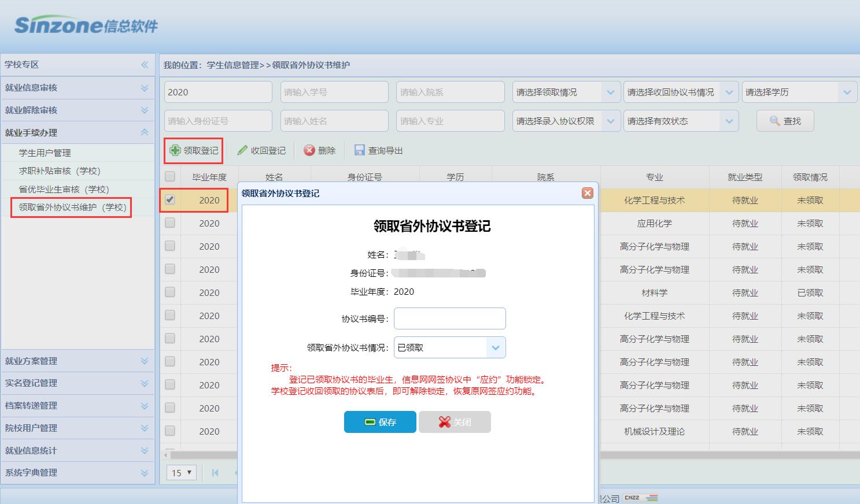This screenshot has width=860, height=504.
Task: Click the 应用化学 major cell
Action: (x=654, y=223)
